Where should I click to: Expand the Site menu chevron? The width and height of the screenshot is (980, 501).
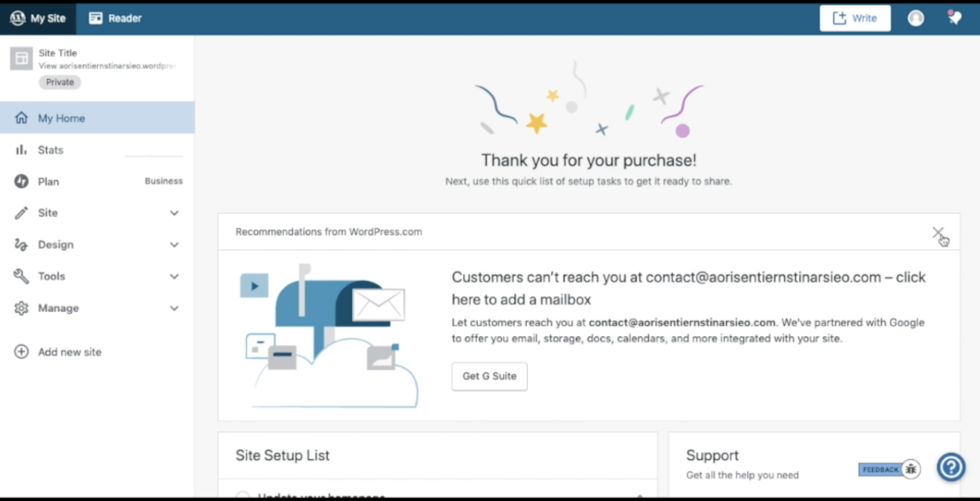pos(174,213)
